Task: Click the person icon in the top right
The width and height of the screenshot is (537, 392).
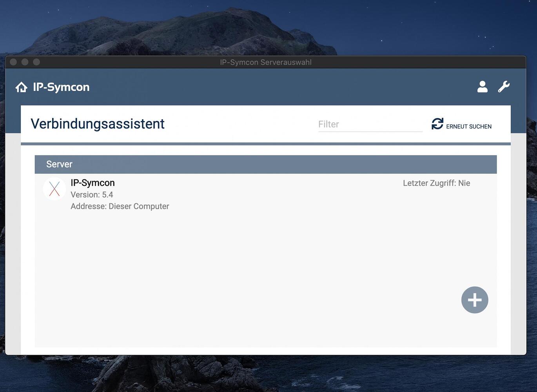Action: tap(483, 86)
